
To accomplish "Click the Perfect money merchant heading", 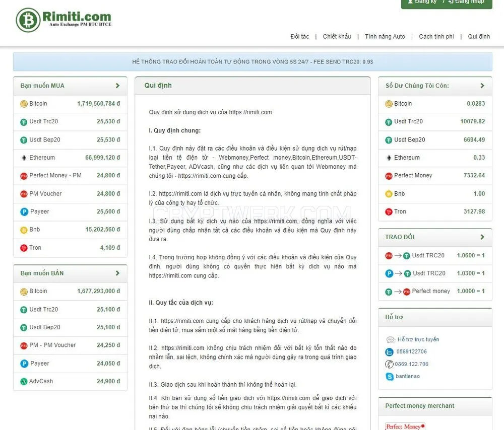I will [x=419, y=406].
